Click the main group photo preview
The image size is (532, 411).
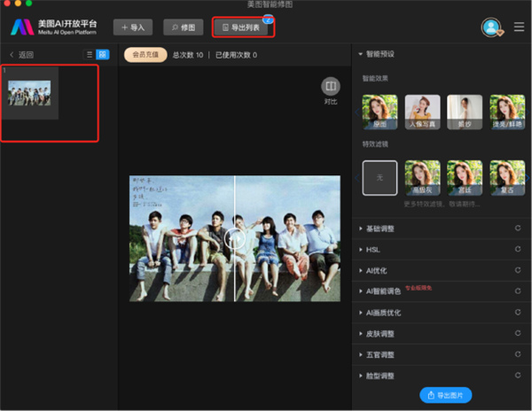(x=235, y=238)
